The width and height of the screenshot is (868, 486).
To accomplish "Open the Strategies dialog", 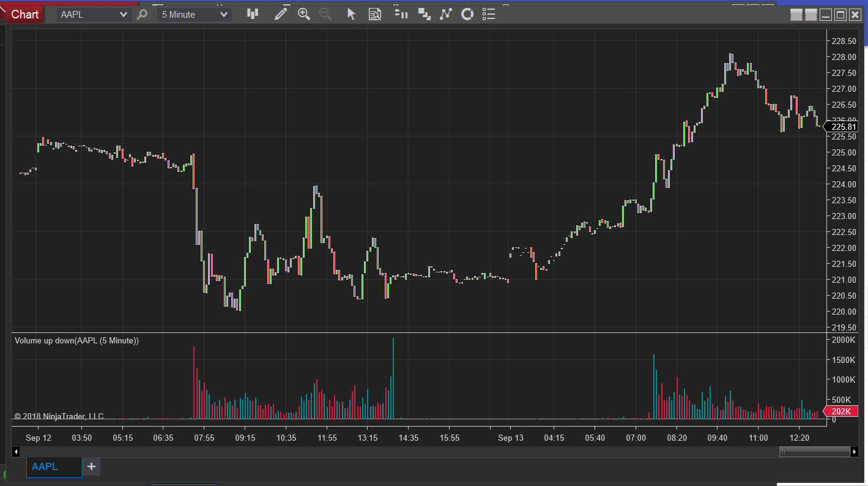I will tap(467, 14).
